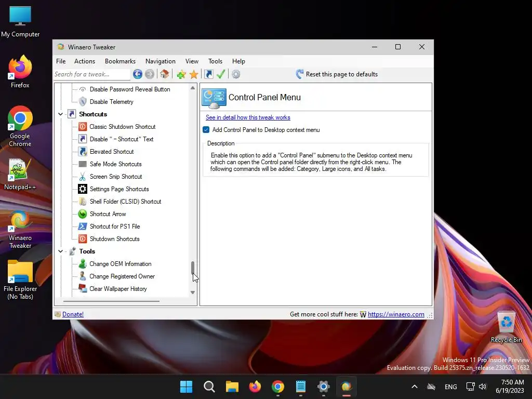Image resolution: width=532 pixels, height=399 pixels.
Task: Open the winaero.com link
Action: tap(396, 314)
